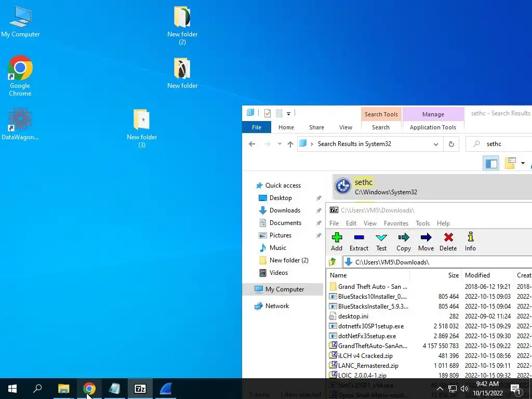Screen dimensions: 532x399
Task: Select desktop.ini in the 7-Zip list
Action: coord(353,316)
